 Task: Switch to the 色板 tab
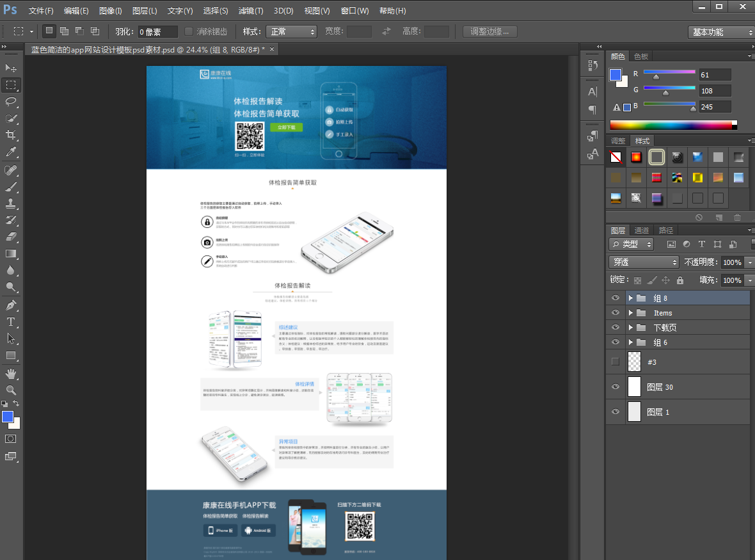pos(640,56)
